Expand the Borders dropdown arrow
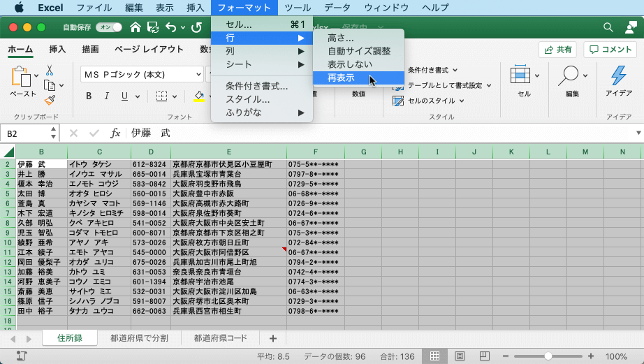 pyautogui.click(x=175, y=96)
